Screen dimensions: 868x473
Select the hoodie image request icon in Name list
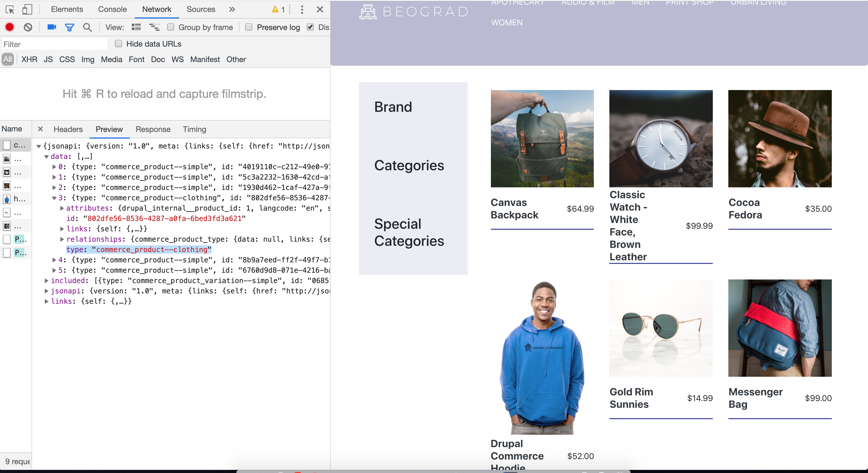(x=7, y=199)
